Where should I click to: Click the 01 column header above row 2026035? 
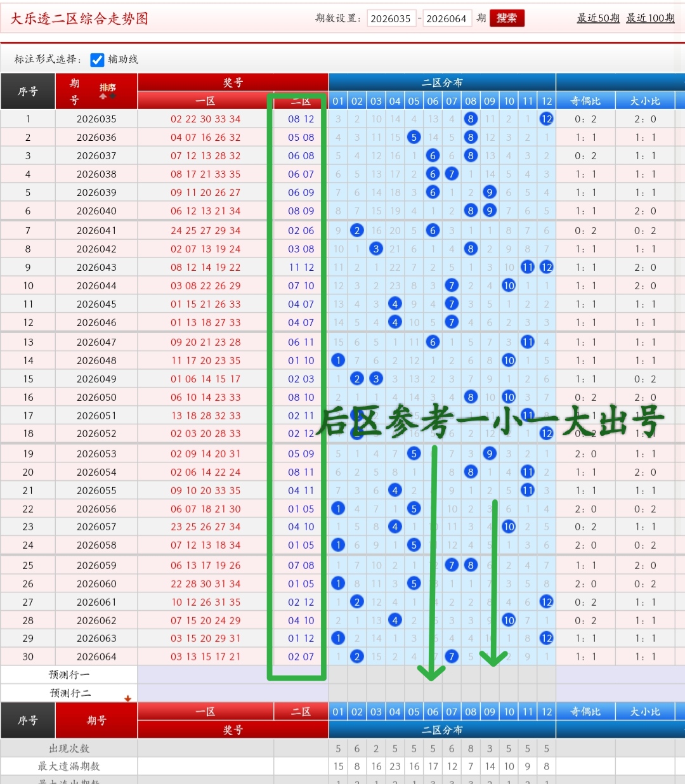click(338, 101)
